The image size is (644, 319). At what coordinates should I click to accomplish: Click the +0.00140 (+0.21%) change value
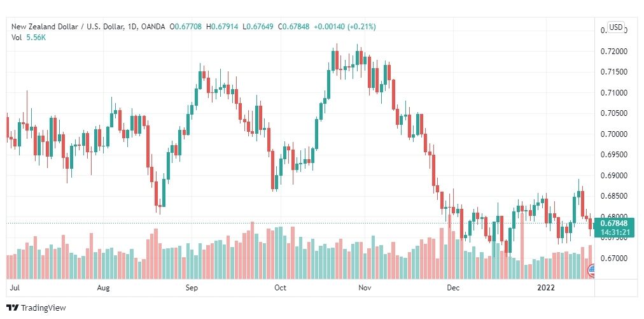(x=344, y=27)
